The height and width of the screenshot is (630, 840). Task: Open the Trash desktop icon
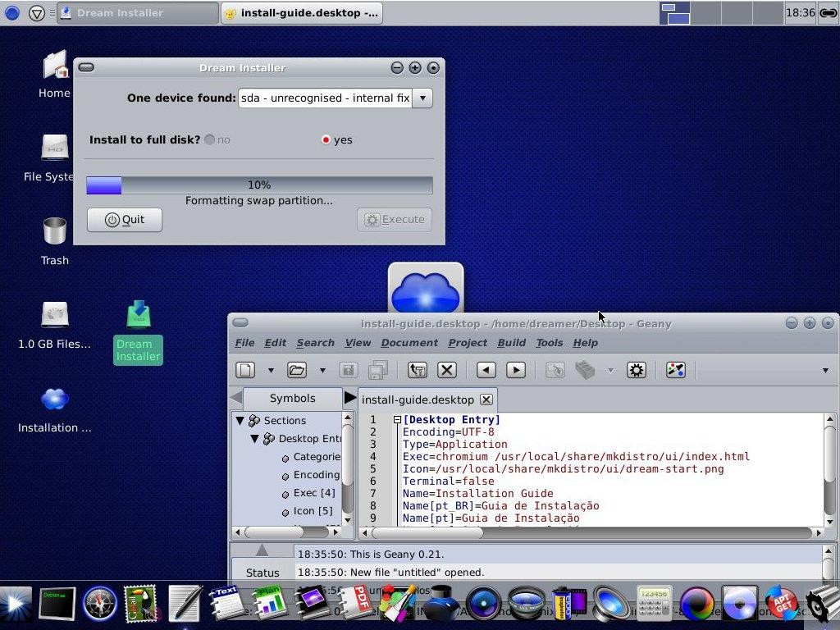coord(55,241)
